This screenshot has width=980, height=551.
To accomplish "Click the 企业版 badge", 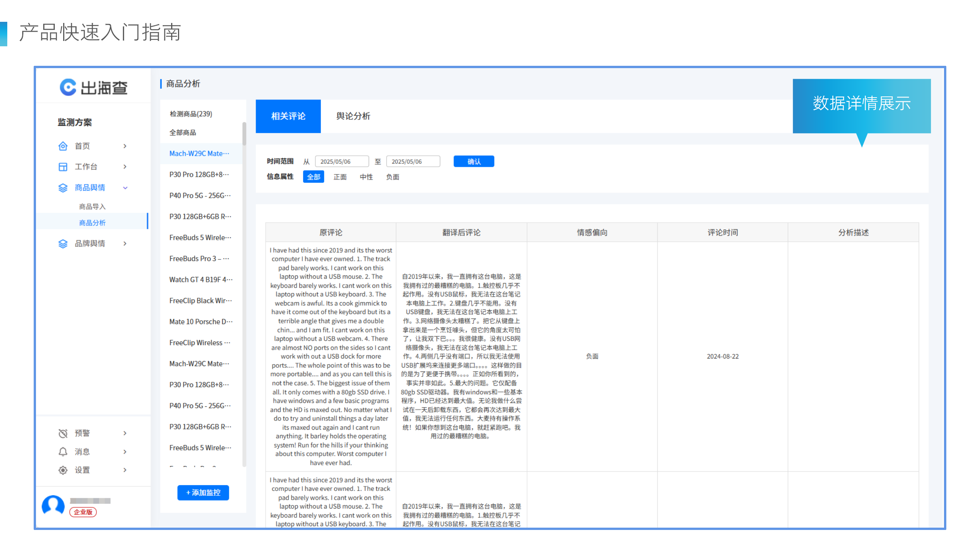I will (x=83, y=512).
